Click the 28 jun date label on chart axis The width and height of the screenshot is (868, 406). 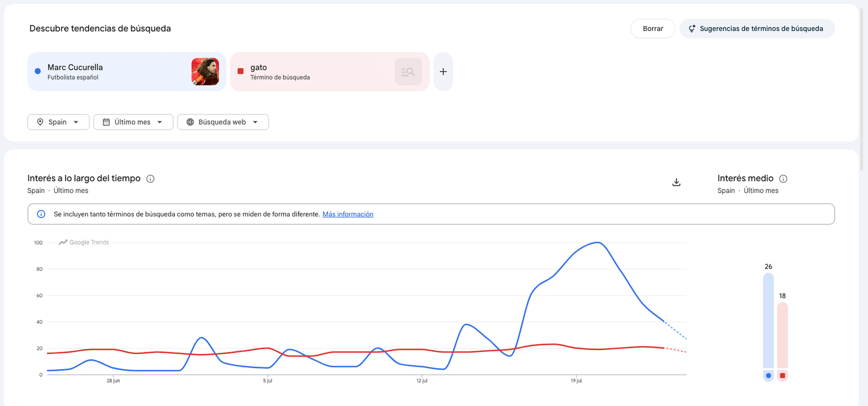(x=113, y=381)
